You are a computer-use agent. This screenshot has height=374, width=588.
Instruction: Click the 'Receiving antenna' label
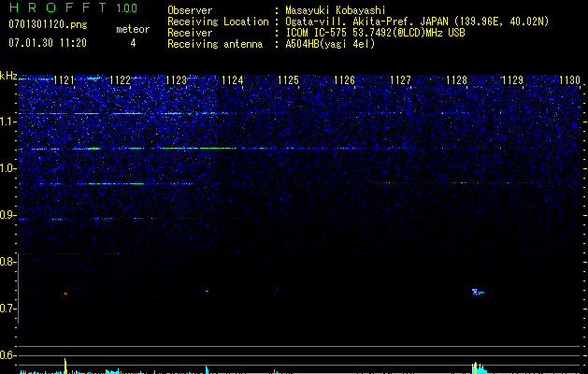pyautogui.click(x=215, y=44)
